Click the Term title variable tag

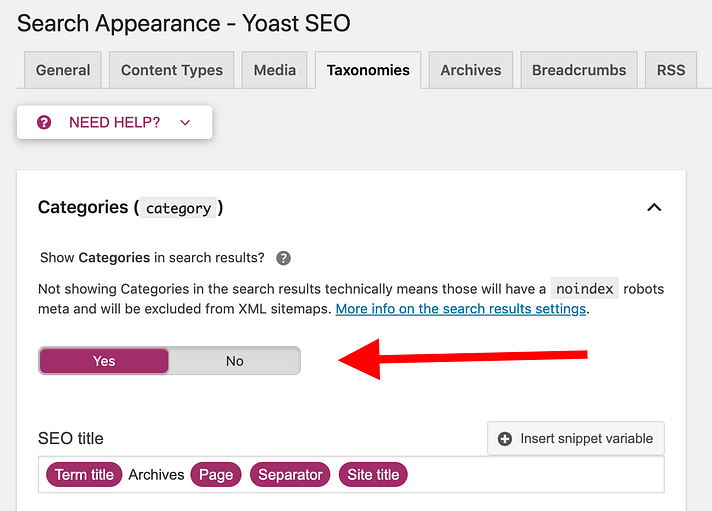tap(84, 475)
